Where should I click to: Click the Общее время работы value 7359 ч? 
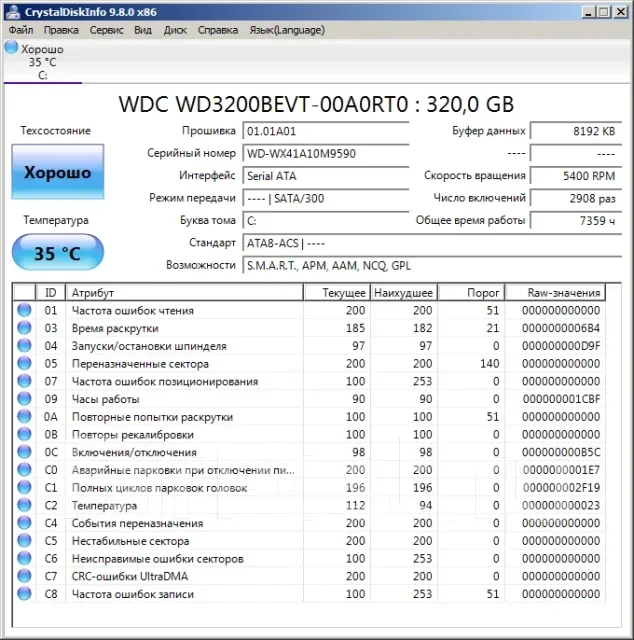point(576,221)
